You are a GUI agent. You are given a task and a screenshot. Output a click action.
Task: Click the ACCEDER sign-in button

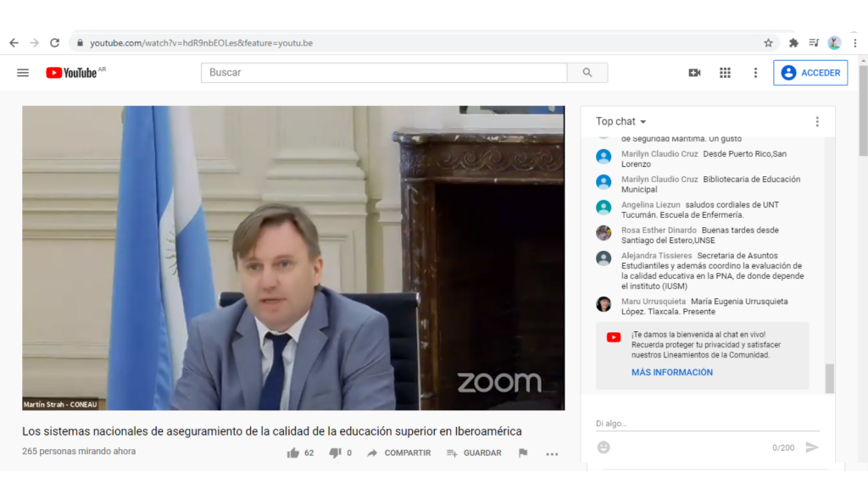point(810,73)
